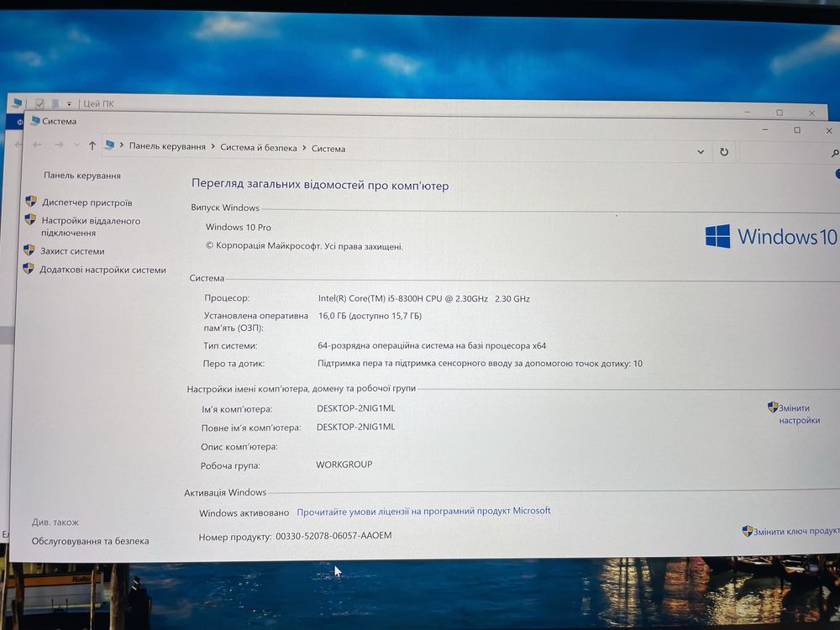Open Обслуговування та безпека link
The image size is (840, 630).
click(x=90, y=541)
